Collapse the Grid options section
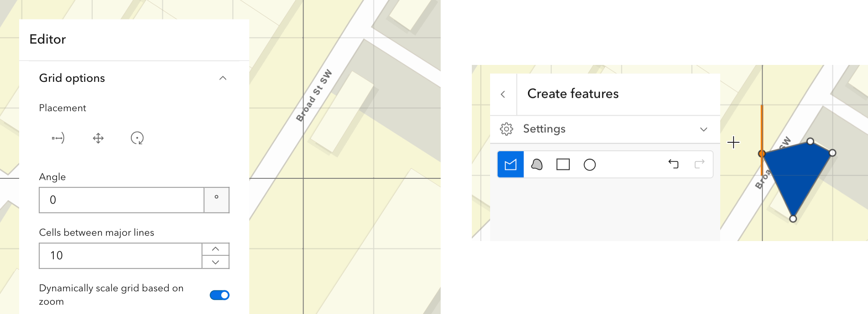This screenshot has height=314, width=868. 222,78
